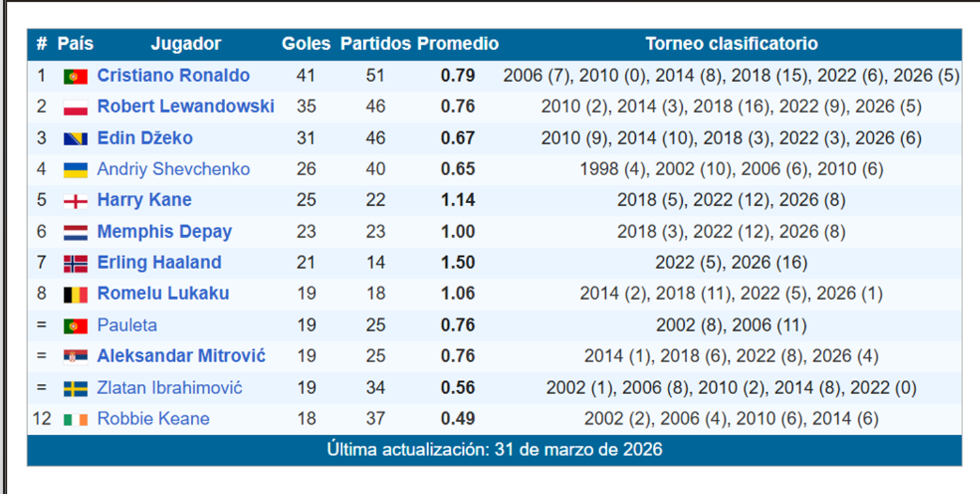Click the Sweden flag icon
Screen dimensions: 980x494
pos(75,389)
